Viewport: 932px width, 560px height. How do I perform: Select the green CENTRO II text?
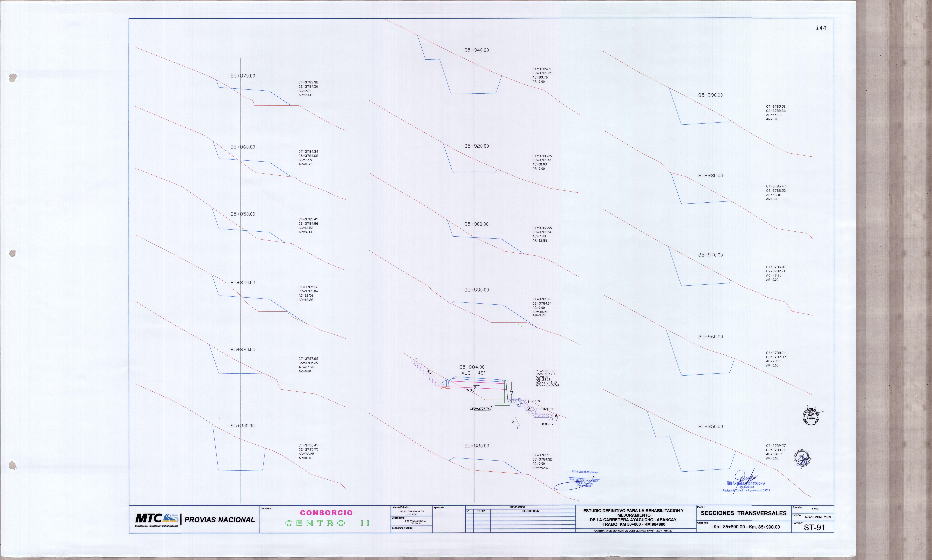pos(328,523)
